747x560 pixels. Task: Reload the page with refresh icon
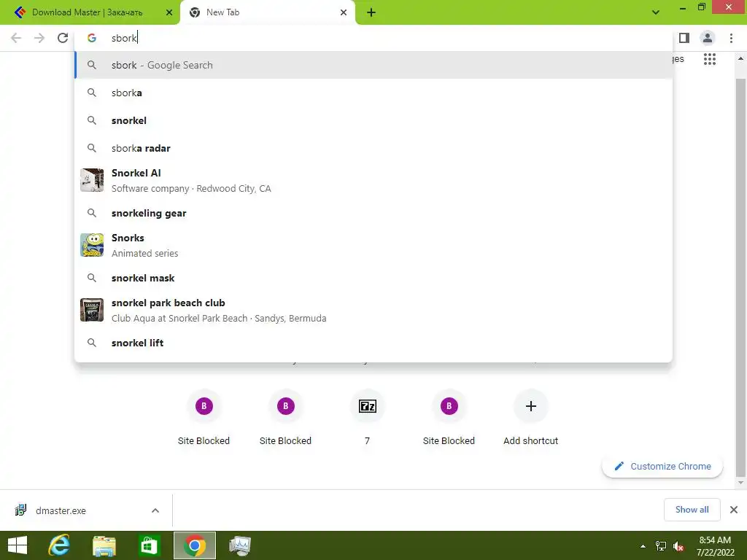[x=63, y=38]
